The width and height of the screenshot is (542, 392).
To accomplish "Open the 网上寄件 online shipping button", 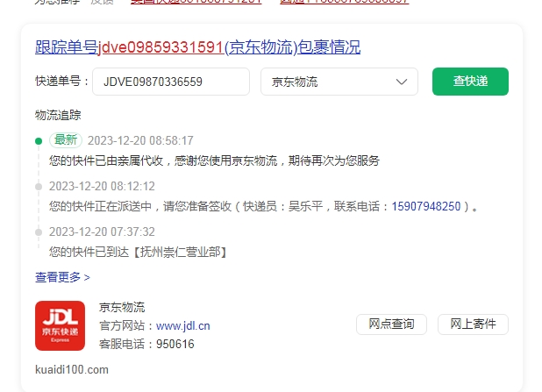I will click(x=473, y=324).
